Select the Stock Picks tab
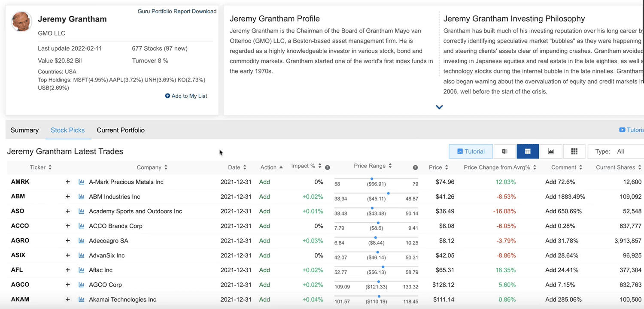 click(x=68, y=130)
